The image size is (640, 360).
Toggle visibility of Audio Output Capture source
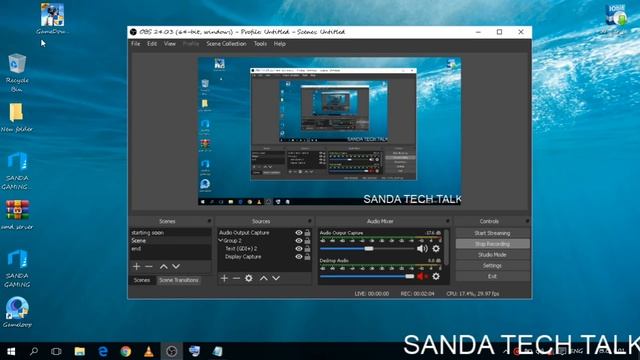(x=299, y=233)
